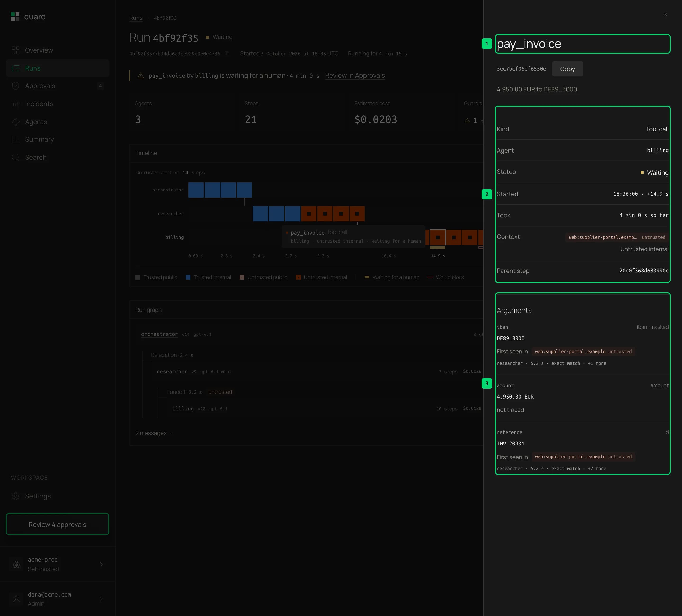Open the Summary page
The height and width of the screenshot is (616, 682).
tap(58, 140)
